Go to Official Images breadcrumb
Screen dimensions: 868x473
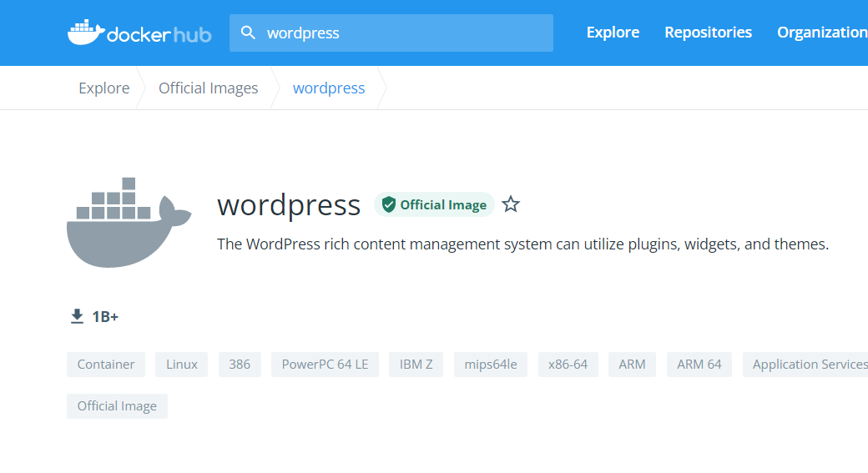point(208,88)
